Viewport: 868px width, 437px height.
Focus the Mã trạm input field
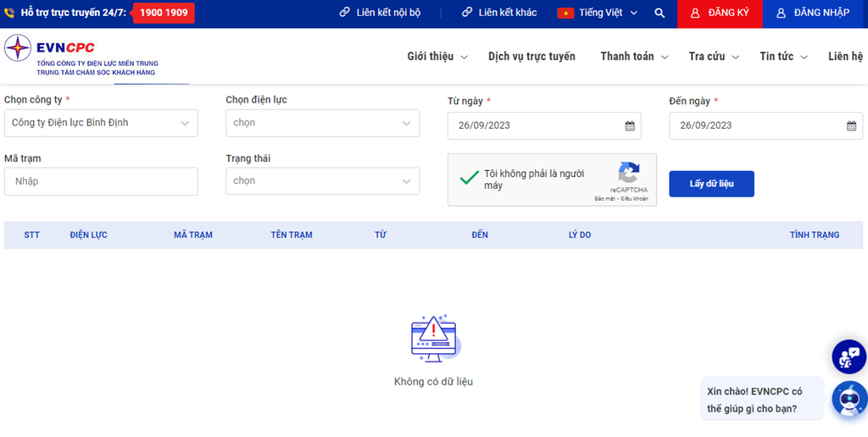(101, 181)
